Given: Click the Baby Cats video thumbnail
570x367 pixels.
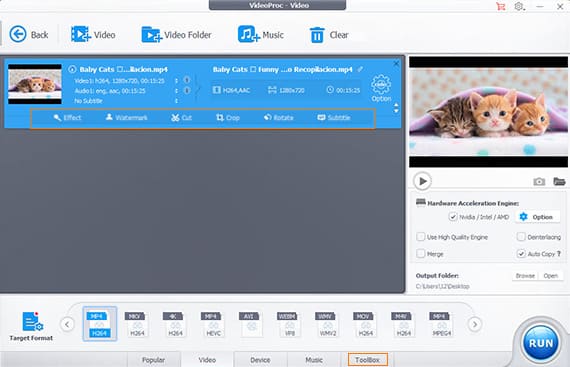Looking at the screenshot, I should (x=35, y=84).
